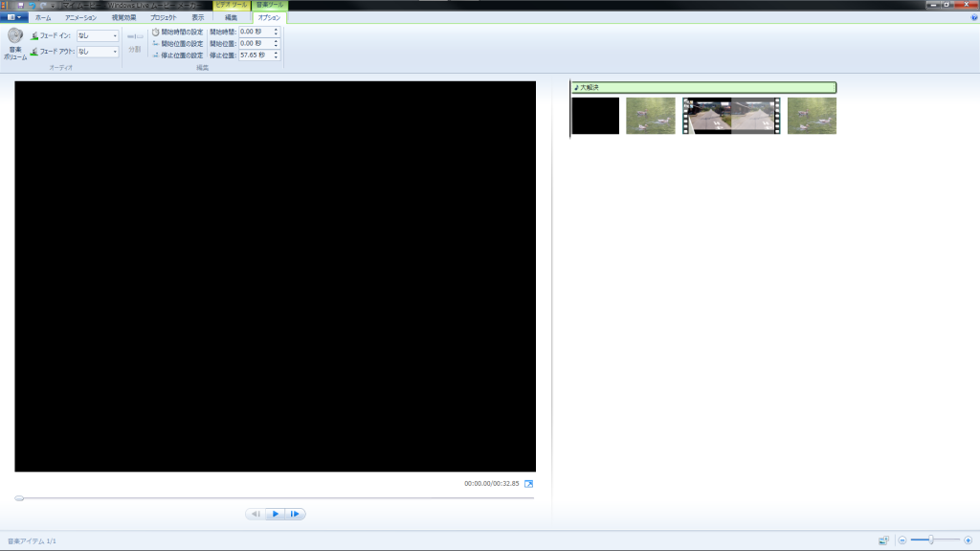Viewport: 980px width, 551px height.
Task: Open the blue application menu button
Action: 13,17
